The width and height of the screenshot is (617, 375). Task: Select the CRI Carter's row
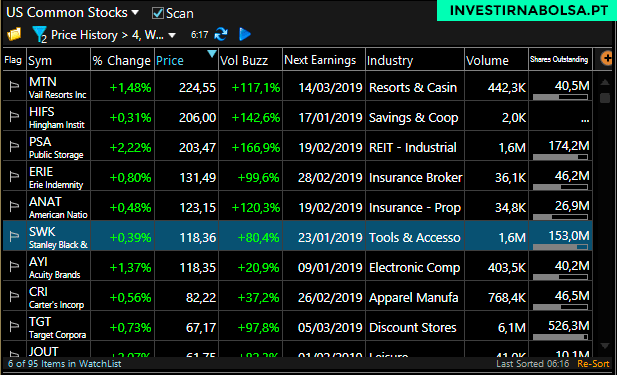[x=297, y=296]
